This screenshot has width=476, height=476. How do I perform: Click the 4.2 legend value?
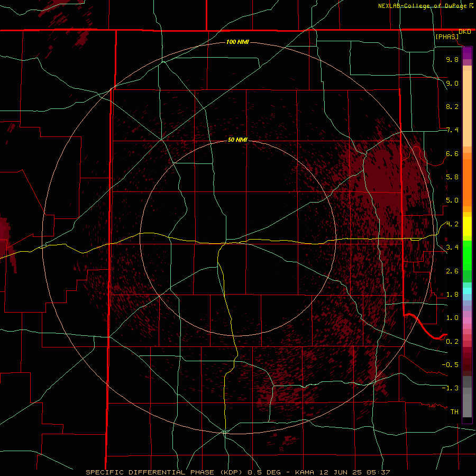coord(452,224)
